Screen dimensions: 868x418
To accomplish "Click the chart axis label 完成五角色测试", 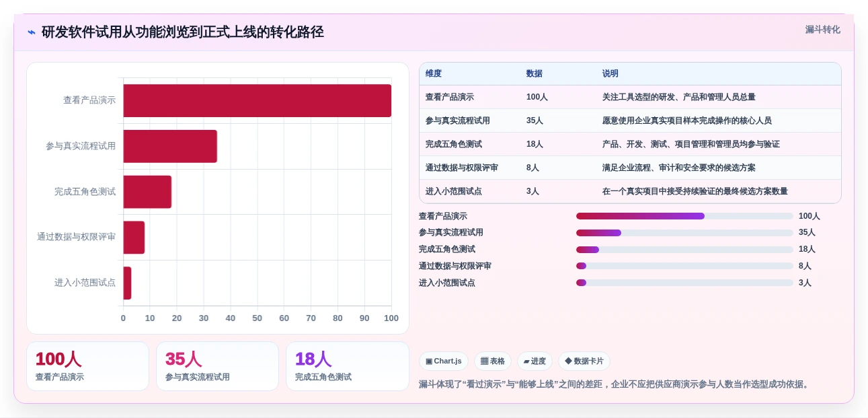I will tap(85, 192).
